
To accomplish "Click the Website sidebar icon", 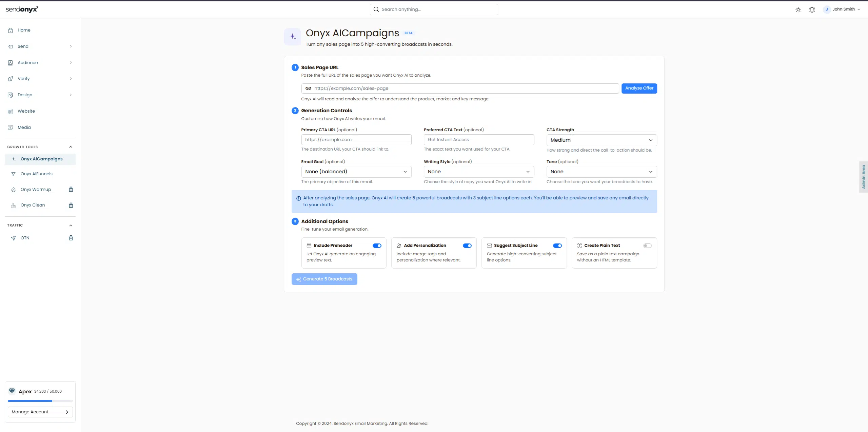I will click(11, 111).
